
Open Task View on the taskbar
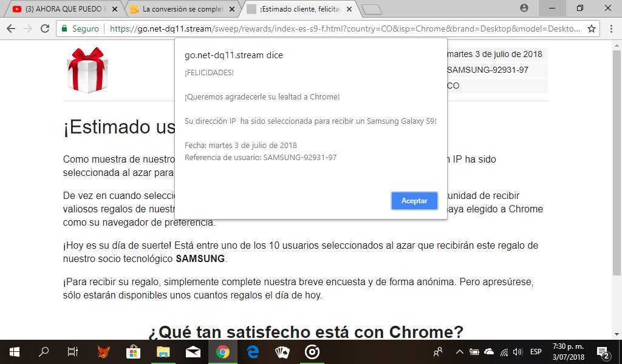pos(73,352)
